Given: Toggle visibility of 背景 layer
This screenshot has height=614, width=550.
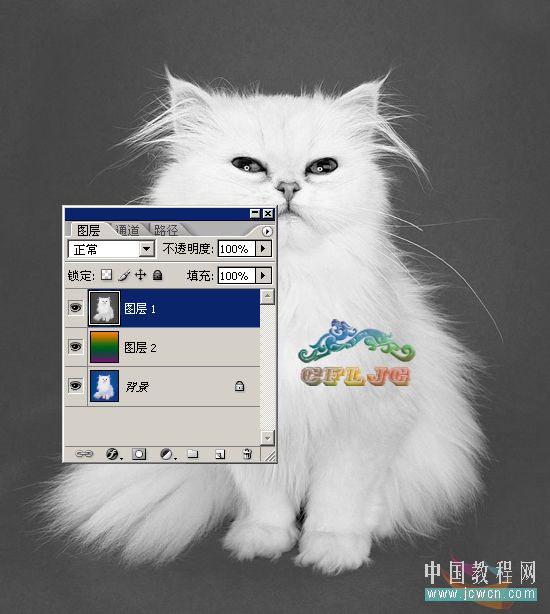Looking at the screenshot, I should (76, 386).
